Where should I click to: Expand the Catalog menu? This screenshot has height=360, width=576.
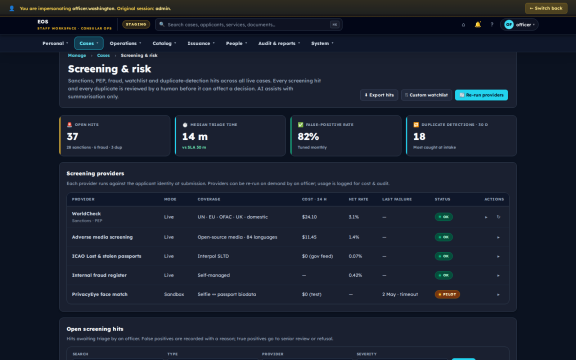coord(164,43)
